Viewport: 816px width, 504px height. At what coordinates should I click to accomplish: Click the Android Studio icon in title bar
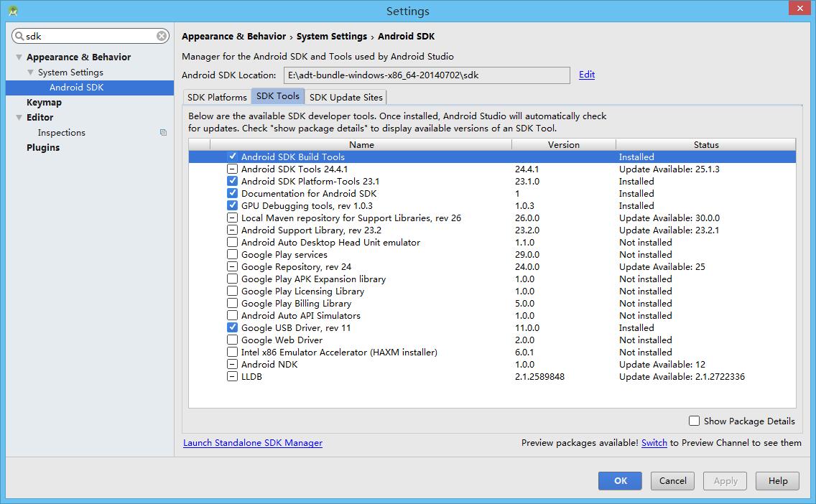(13, 10)
